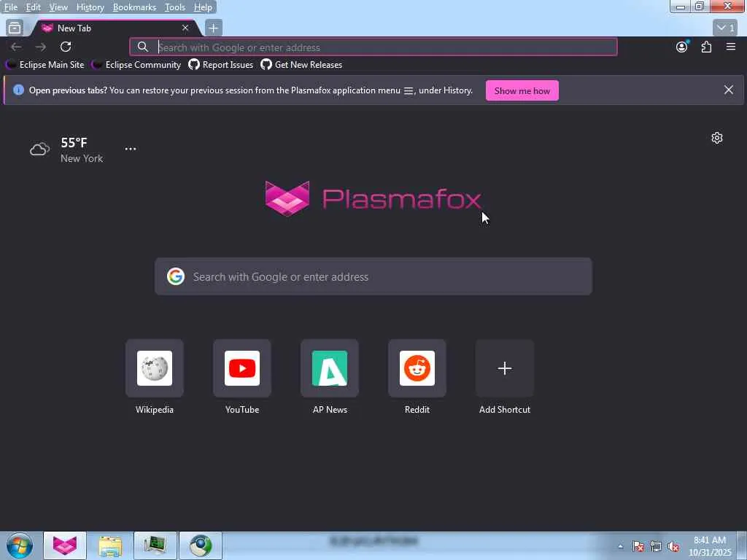747x560 pixels.
Task: Open File Explorer from the taskbar
Action: [110, 545]
